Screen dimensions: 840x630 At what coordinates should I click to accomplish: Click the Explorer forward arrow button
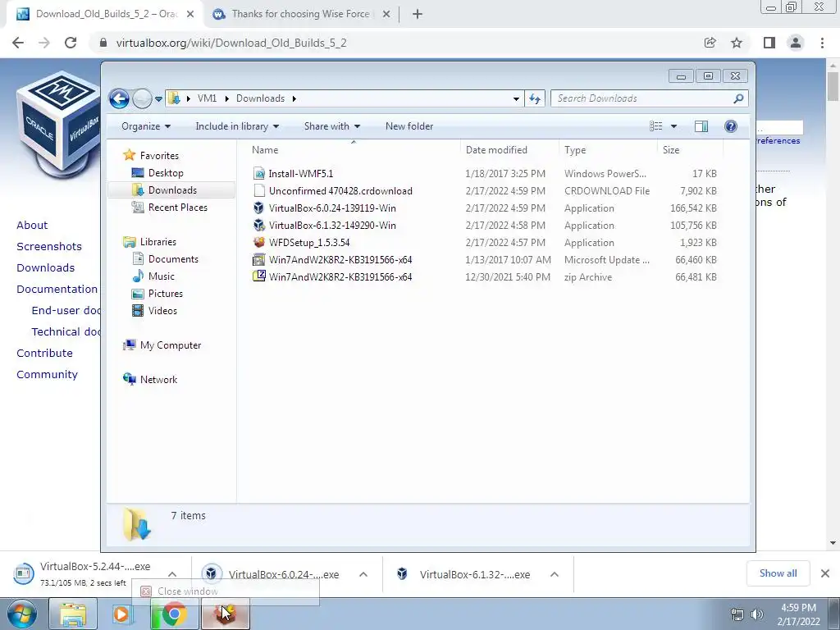point(142,98)
